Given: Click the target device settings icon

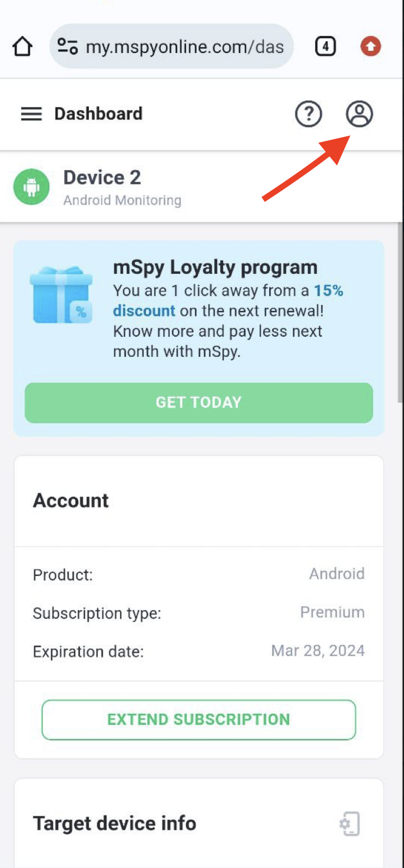Looking at the screenshot, I should click(350, 824).
